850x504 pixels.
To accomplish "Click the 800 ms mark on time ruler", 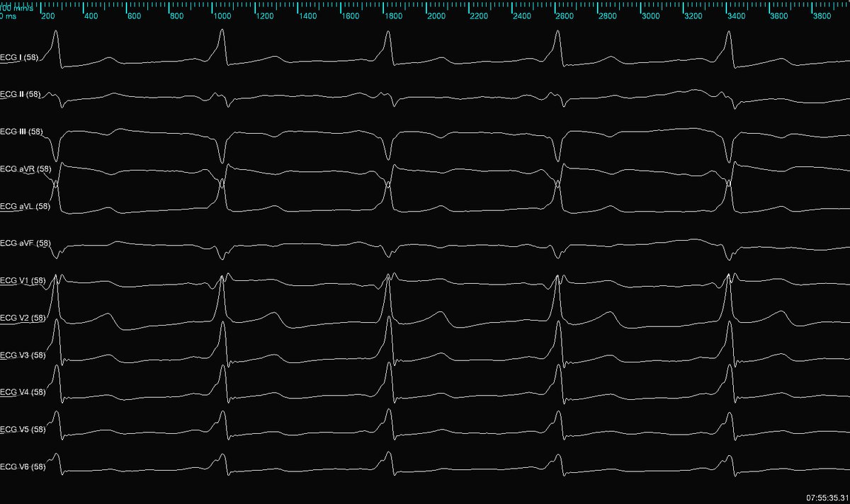I will [177, 16].
